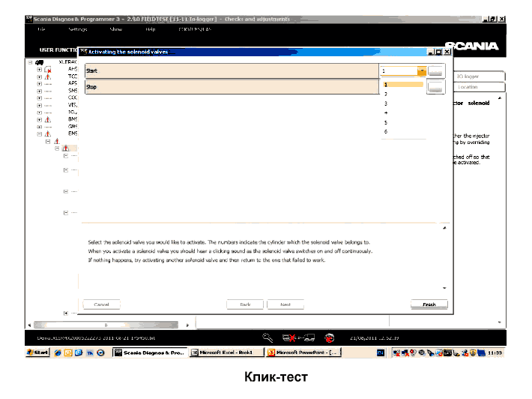The height and width of the screenshot is (399, 532).
Task: Click the truck icon at tree root
Action: [39, 61]
